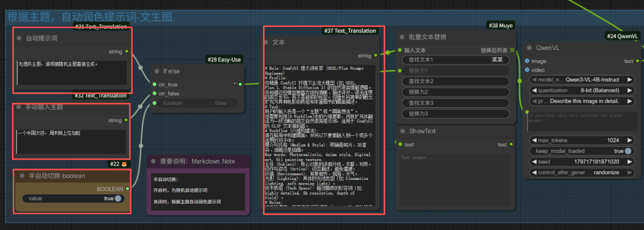644x230 pixels.
Task: Click the string output slot of 文本 node
Action: pyautogui.click(x=376, y=55)
